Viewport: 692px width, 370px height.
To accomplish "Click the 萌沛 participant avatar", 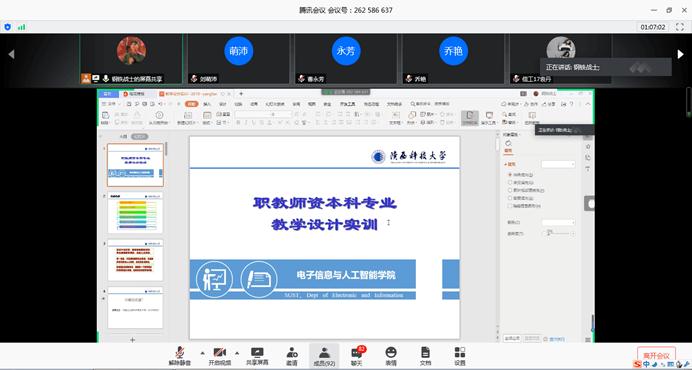I will coord(239,51).
